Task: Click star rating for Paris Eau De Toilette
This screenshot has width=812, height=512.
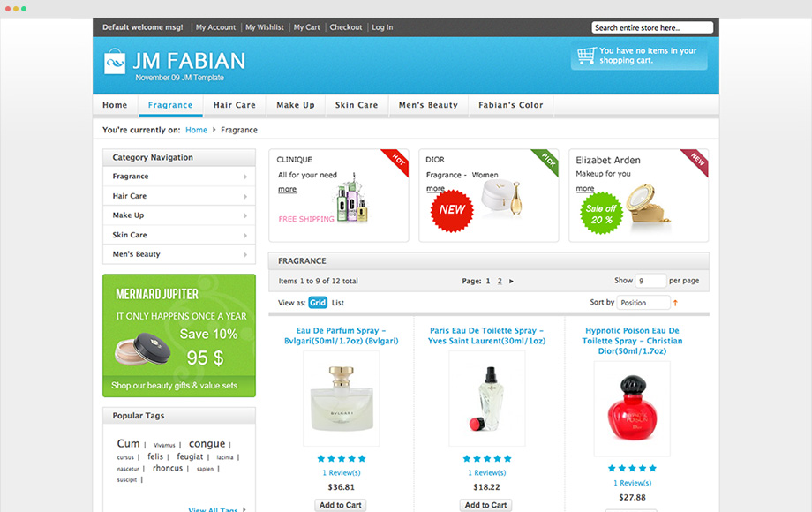Action: (x=487, y=459)
